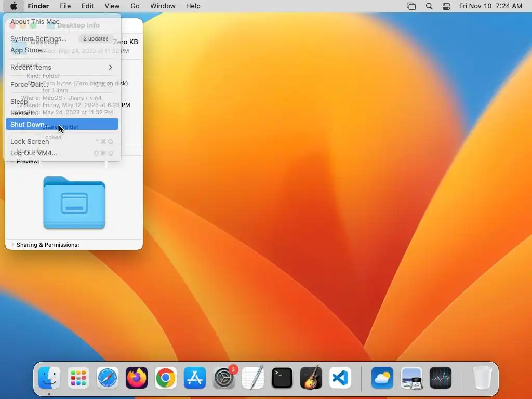Viewport: 532px width, 399px height.
Task: Select Shut Down menu item
Action: pos(62,124)
